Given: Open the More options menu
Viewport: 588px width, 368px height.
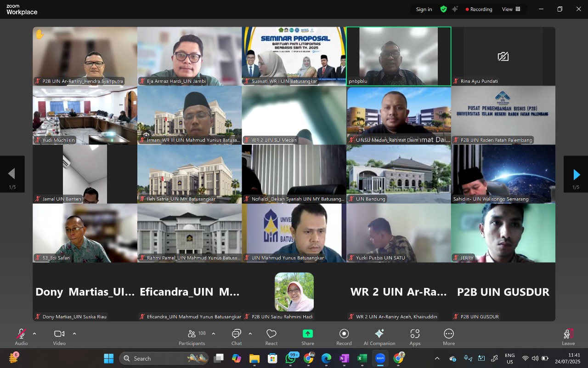Looking at the screenshot, I should pyautogui.click(x=449, y=337).
